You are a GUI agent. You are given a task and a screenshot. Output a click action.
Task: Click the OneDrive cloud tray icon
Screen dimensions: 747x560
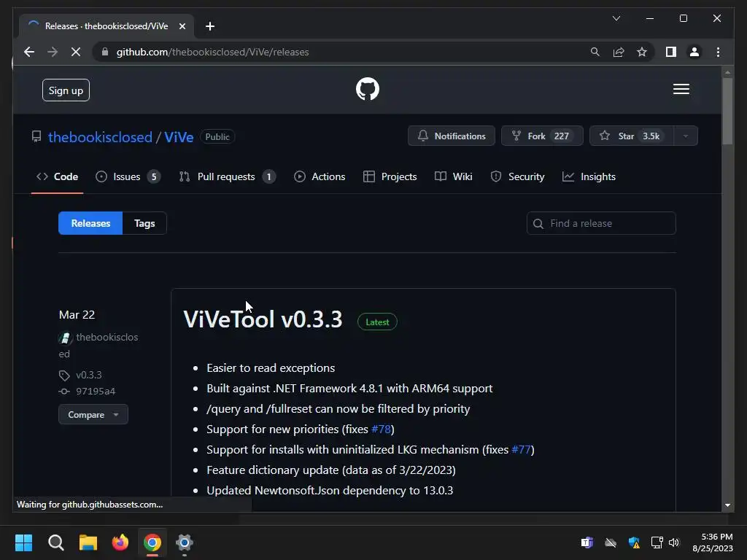pyautogui.click(x=611, y=542)
